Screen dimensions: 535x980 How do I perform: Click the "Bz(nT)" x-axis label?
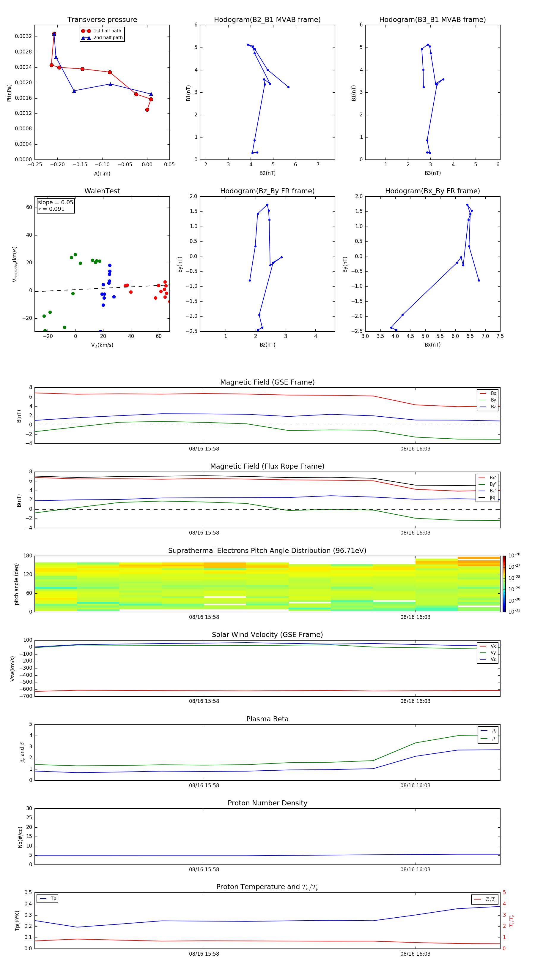point(267,345)
